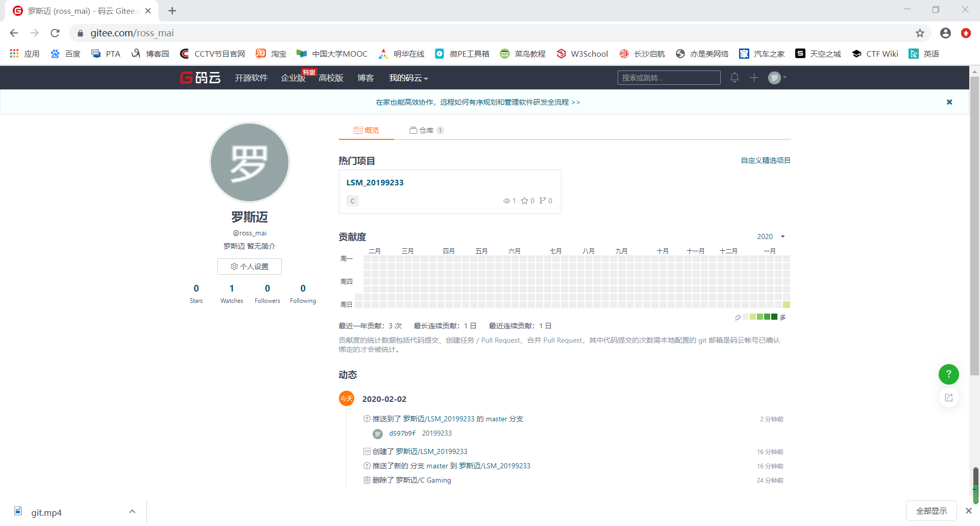Open commit d597b9f

pos(402,433)
